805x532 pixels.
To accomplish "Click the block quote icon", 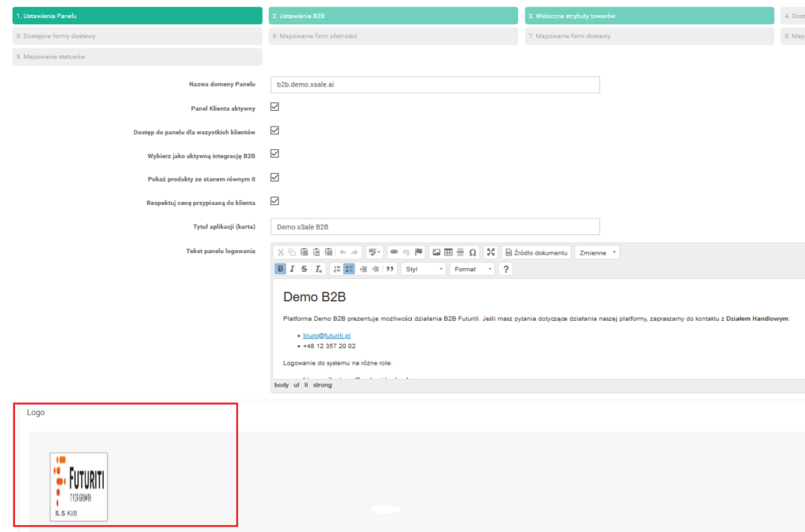I will [x=390, y=269].
